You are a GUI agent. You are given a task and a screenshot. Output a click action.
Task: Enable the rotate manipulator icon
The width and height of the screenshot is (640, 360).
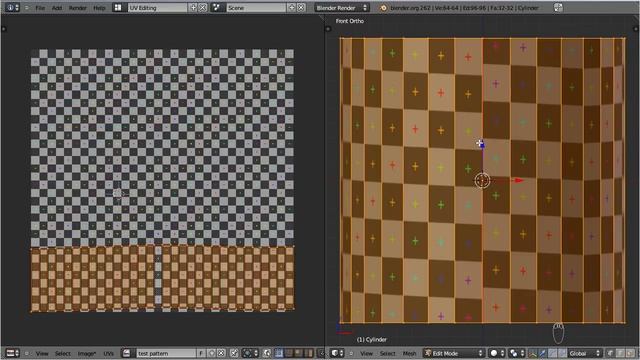(552, 353)
